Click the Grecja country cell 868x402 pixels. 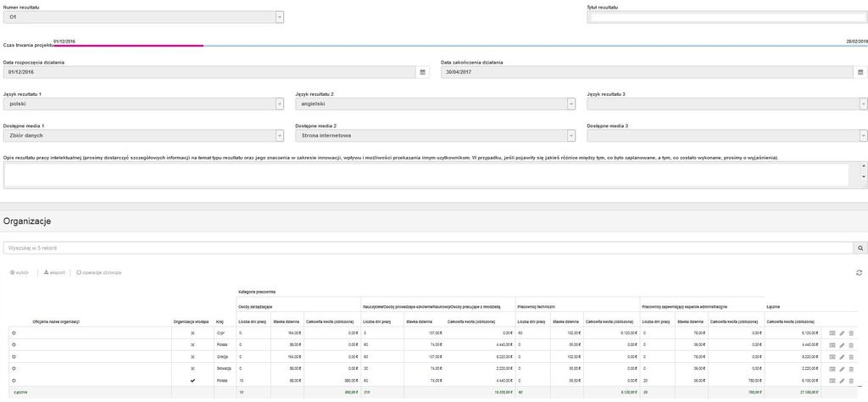223,357
